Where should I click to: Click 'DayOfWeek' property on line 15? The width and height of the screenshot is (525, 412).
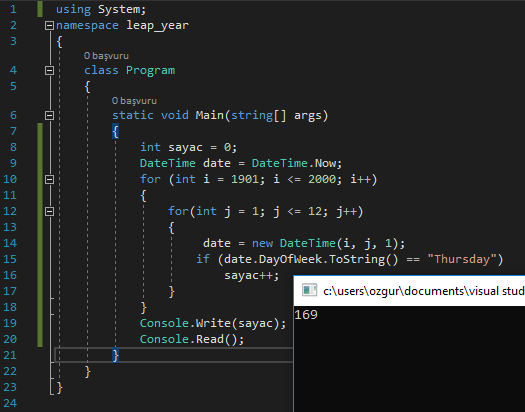coord(290,259)
